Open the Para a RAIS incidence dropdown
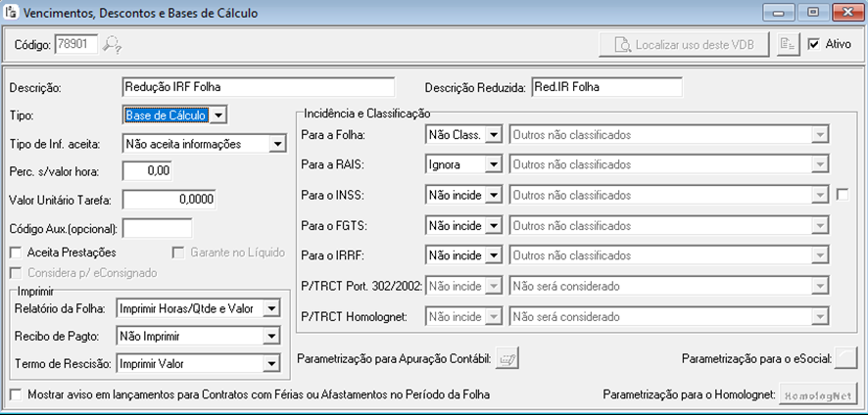The width and height of the screenshot is (868, 415). coord(494,164)
